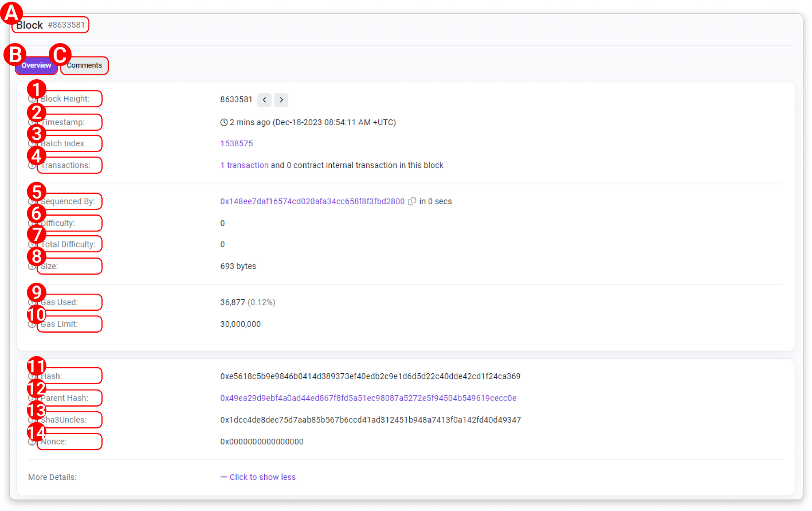The height and width of the screenshot is (511, 812).
Task: Click the block hash value 0xe5618c
Action: click(x=370, y=377)
